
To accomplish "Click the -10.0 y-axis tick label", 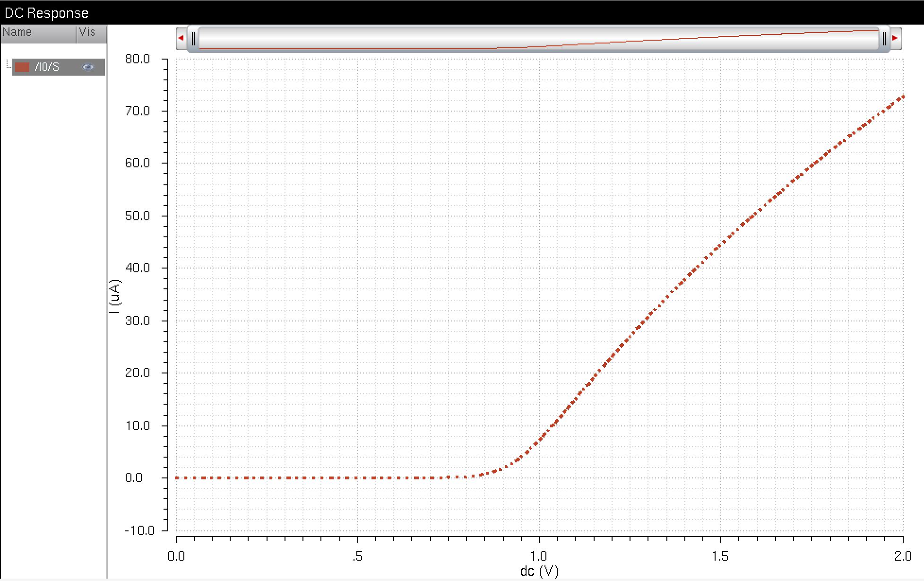I will [x=139, y=530].
